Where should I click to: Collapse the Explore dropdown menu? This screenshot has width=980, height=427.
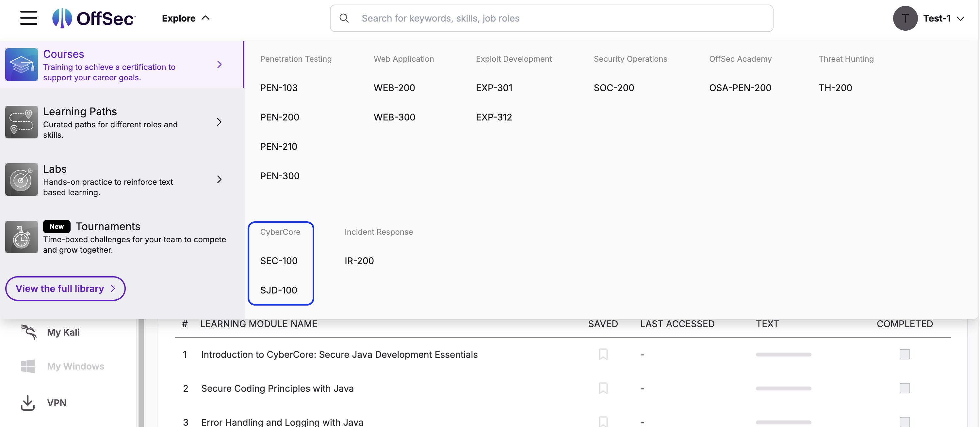[186, 18]
